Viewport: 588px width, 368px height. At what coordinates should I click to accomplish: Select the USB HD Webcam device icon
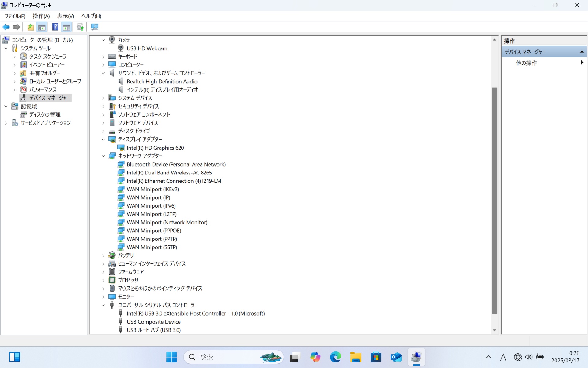(121, 48)
